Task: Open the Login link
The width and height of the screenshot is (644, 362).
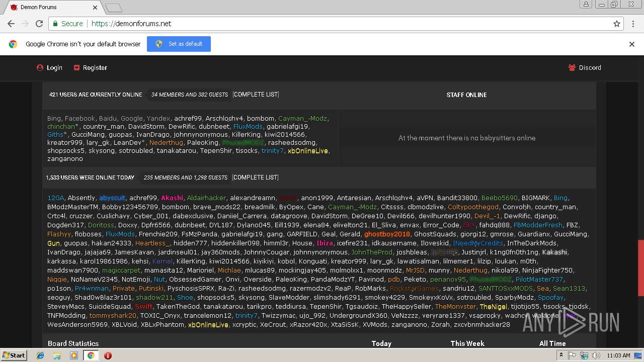Action: (x=54, y=68)
